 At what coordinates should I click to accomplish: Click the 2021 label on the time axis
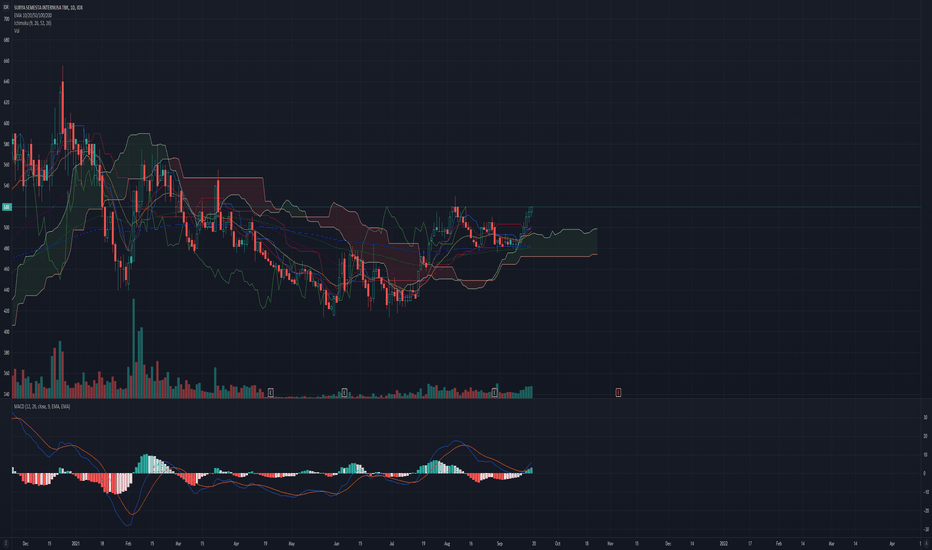tap(75, 543)
